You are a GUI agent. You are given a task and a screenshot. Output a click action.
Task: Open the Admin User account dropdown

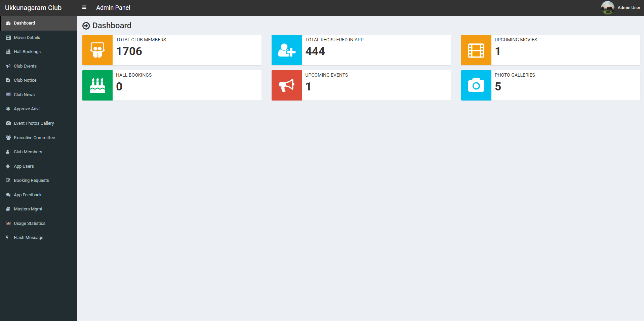[629, 8]
